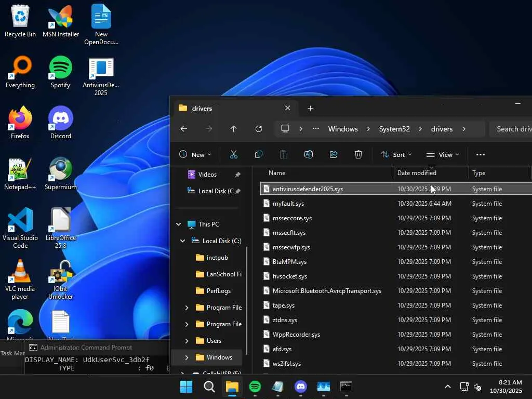This screenshot has width=532, height=399.
Task: Open Spotify from the taskbar
Action: click(x=255, y=387)
